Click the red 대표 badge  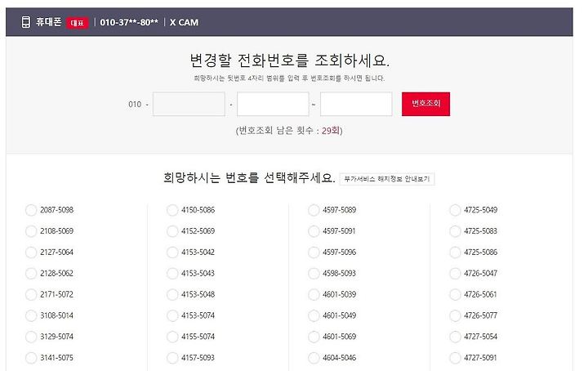(78, 23)
